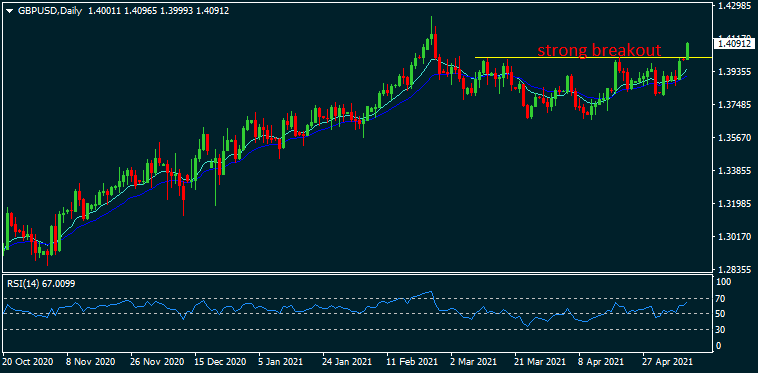Click the 11 Feb 2021 date label
The height and width of the screenshot is (373, 758).
412,362
